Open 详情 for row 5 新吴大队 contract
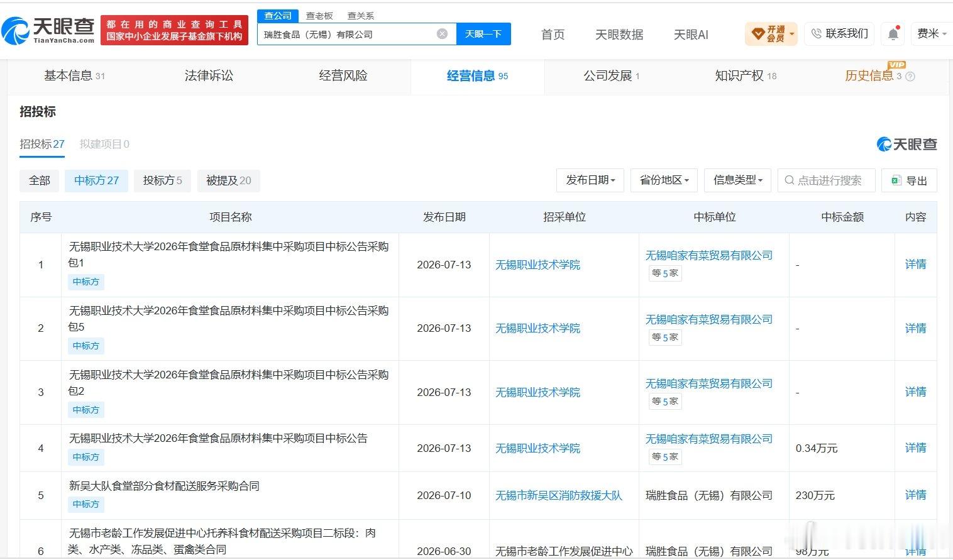953x560 pixels. point(915,495)
